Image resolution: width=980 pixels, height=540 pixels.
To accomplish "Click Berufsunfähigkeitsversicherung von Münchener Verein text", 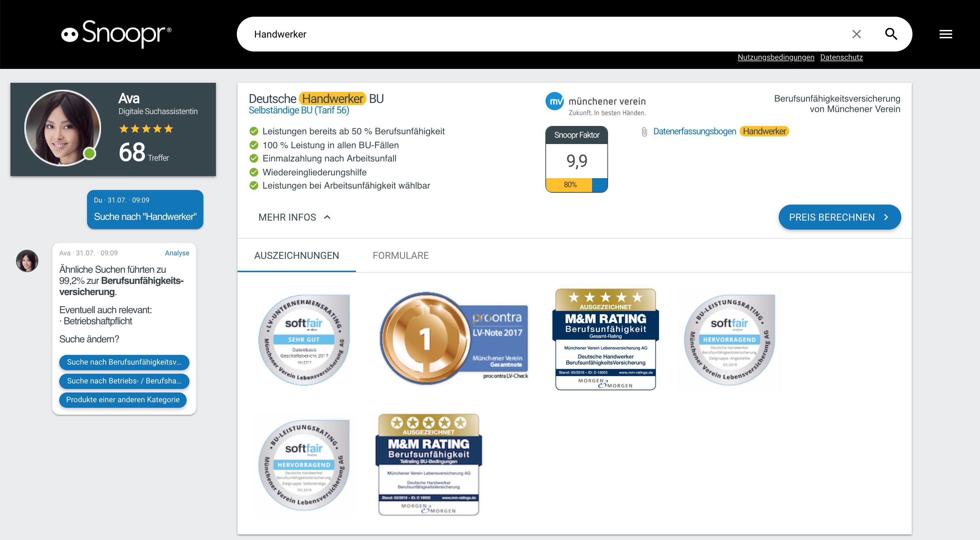I will click(x=837, y=104).
